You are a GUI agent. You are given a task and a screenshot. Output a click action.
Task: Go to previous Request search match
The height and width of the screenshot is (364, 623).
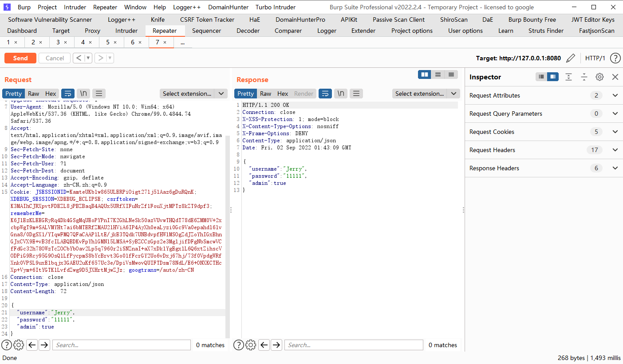tap(32, 345)
